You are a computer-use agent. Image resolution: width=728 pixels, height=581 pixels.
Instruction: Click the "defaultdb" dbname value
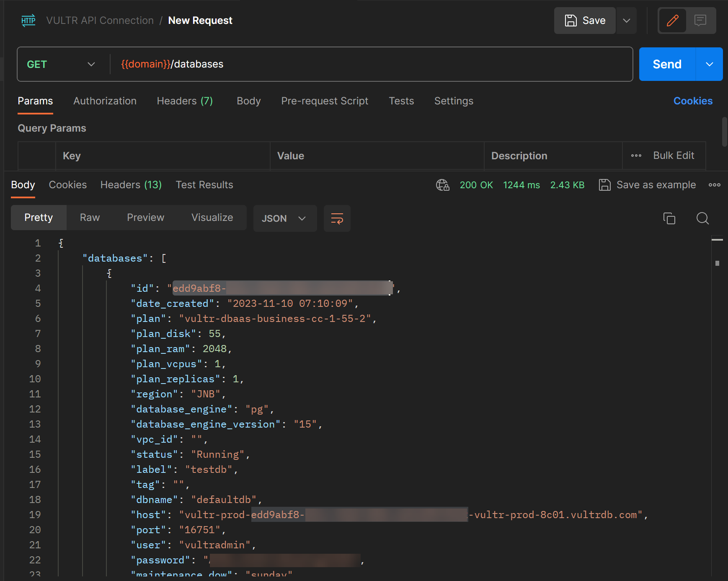tap(224, 500)
